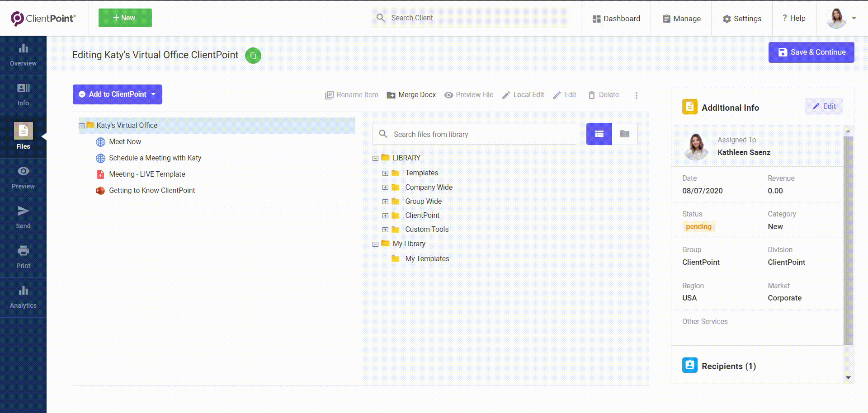Click the Search Client input field
868x413 pixels.
coord(470,18)
